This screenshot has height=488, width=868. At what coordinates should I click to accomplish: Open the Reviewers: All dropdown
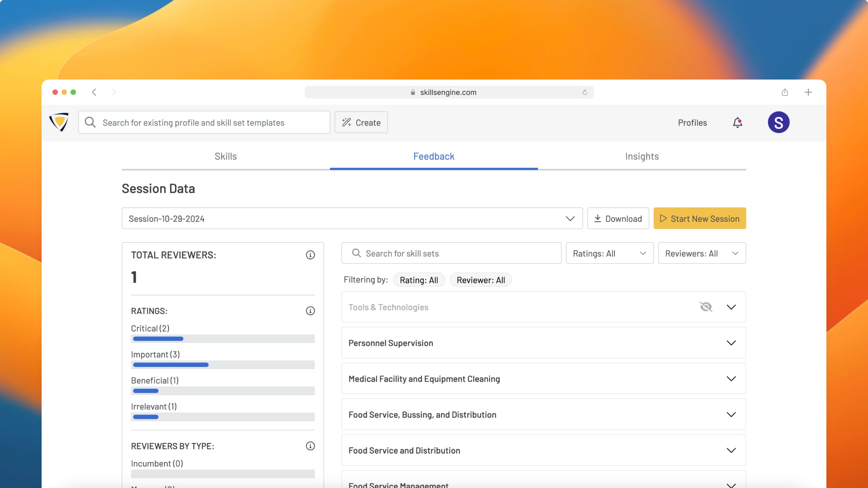(702, 253)
